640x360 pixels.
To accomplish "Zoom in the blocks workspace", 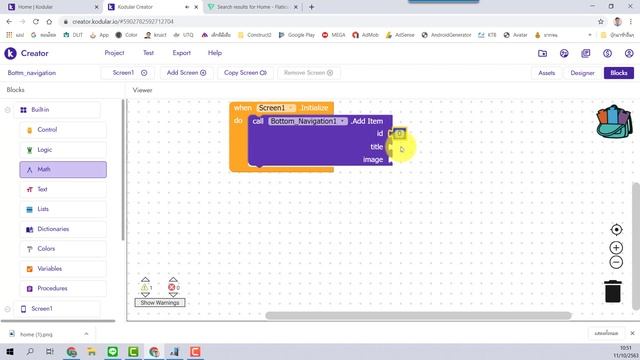I will point(616,248).
